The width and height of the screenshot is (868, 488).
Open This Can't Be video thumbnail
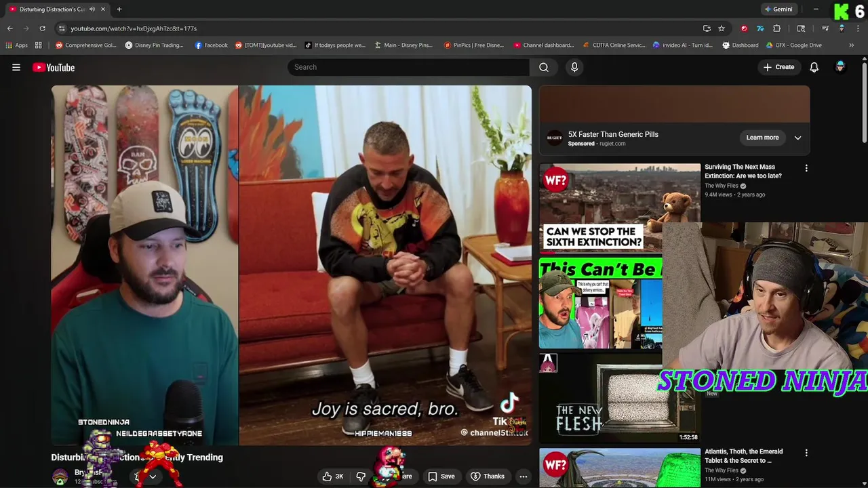[x=601, y=303]
